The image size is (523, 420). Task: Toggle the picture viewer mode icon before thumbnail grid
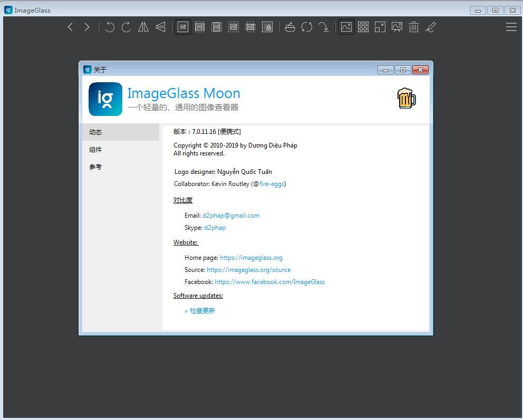click(x=346, y=27)
